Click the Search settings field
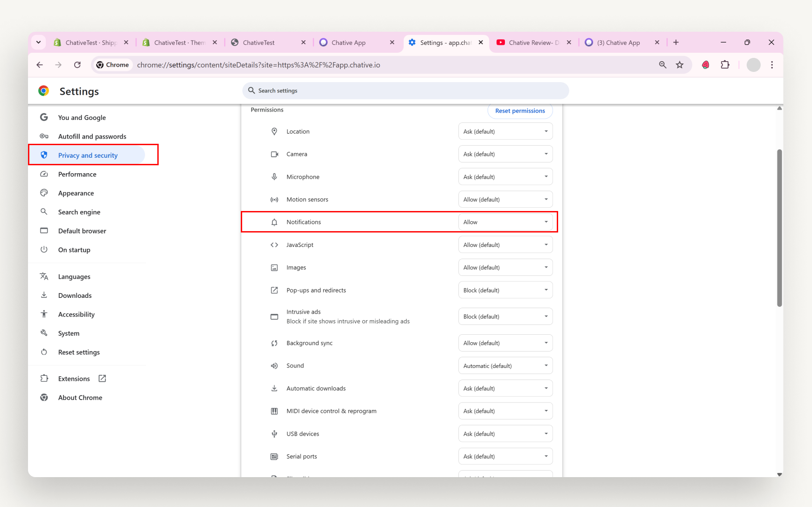 click(x=405, y=91)
